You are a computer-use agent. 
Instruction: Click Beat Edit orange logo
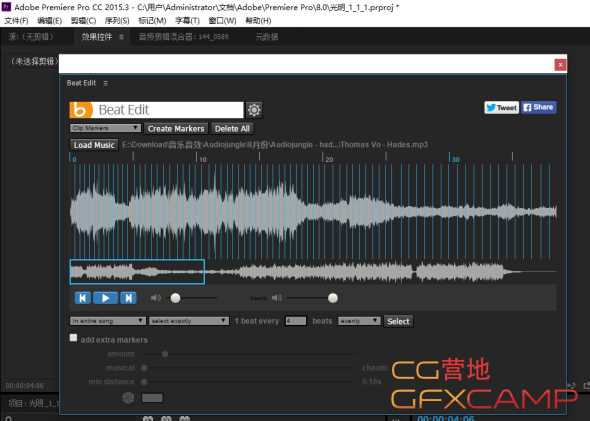coord(81,110)
